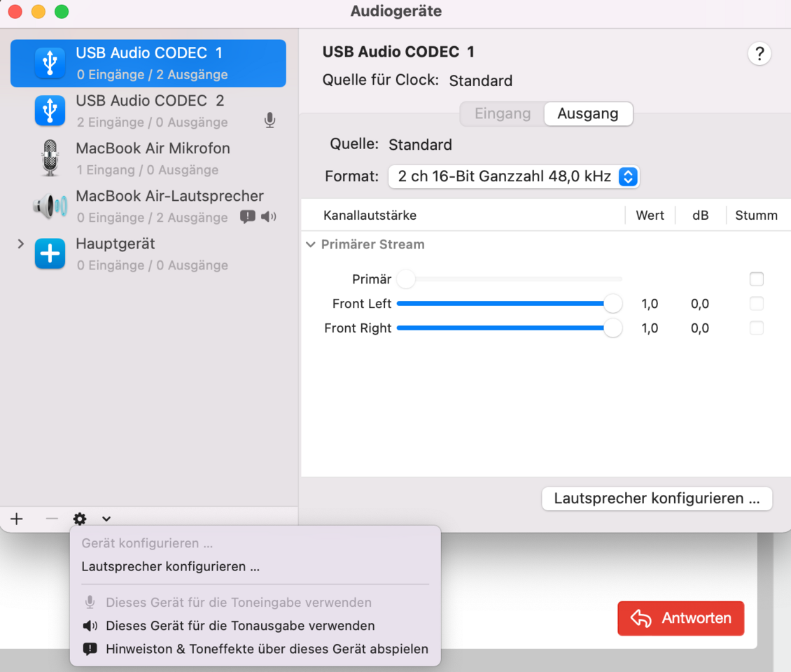This screenshot has height=672, width=791.
Task: Click the microphone indicator next to USB Audio CODEC 2
Action: coord(269,121)
